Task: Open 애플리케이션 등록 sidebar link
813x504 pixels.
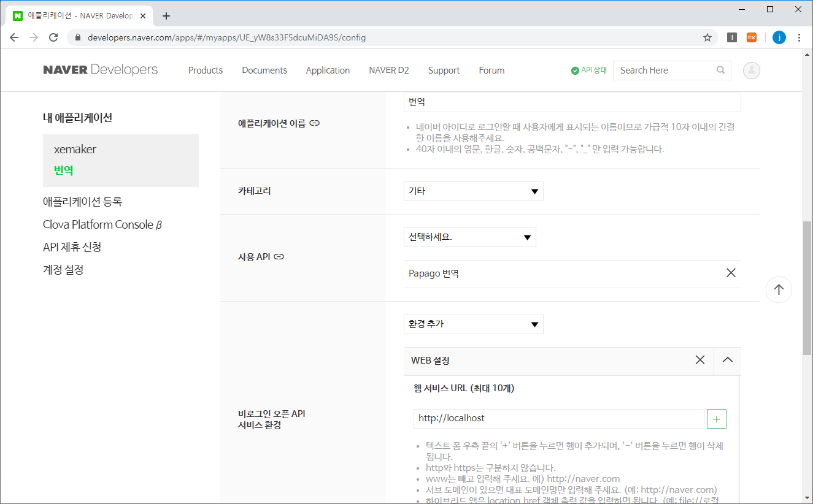Action: (83, 202)
